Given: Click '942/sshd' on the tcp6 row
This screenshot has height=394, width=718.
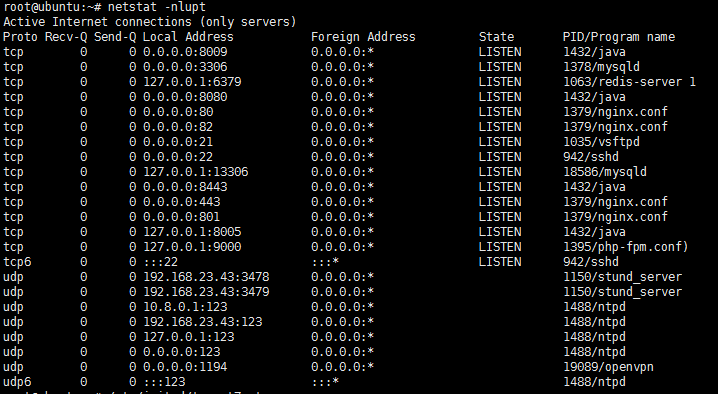Looking at the screenshot, I should 591,262.
